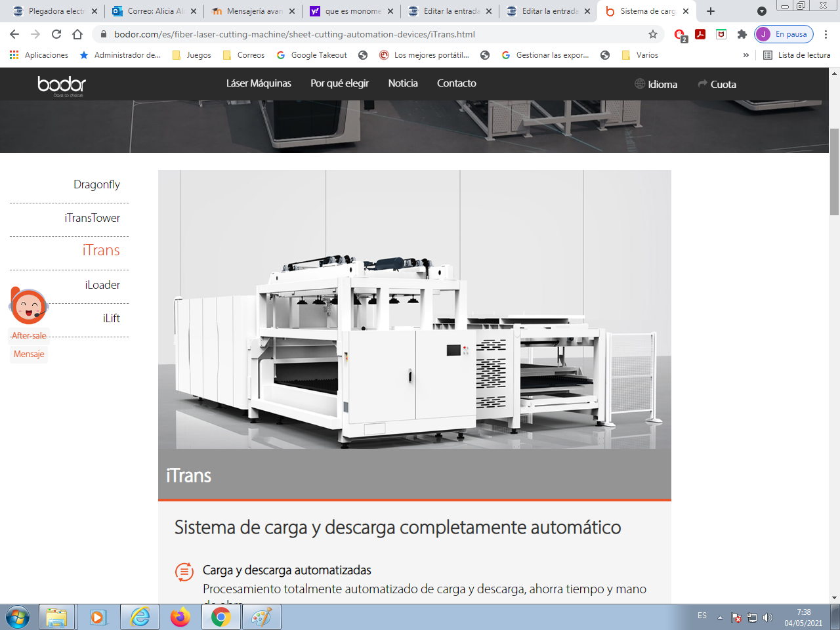This screenshot has width=840, height=630.
Task: Launch Internet Explorer from the taskbar
Action: (x=140, y=618)
